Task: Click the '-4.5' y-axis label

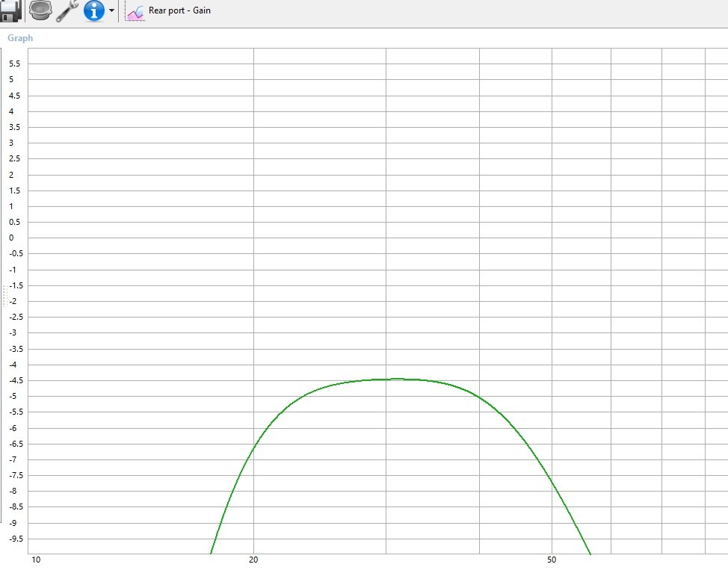Action: tap(16, 380)
